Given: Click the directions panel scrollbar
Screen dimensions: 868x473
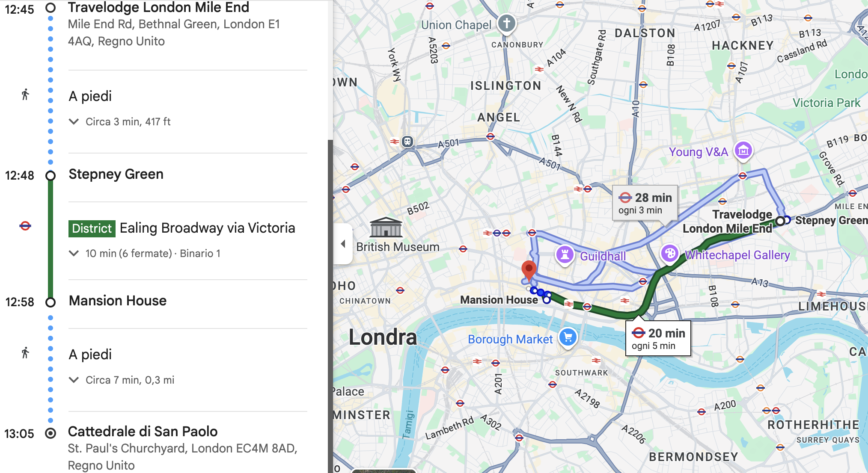Looking at the screenshot, I should pos(330,299).
